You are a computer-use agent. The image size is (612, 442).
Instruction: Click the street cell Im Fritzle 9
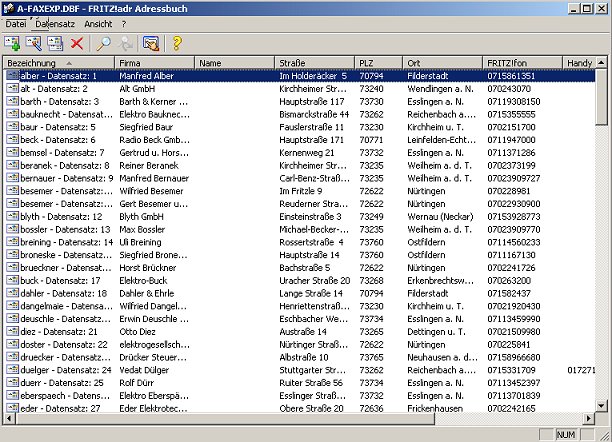coord(301,191)
